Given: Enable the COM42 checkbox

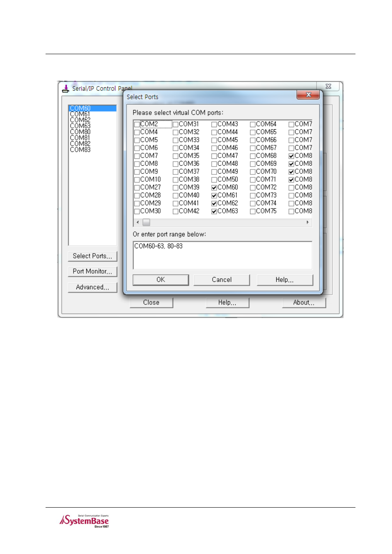Looking at the screenshot, I should tap(175, 211).
